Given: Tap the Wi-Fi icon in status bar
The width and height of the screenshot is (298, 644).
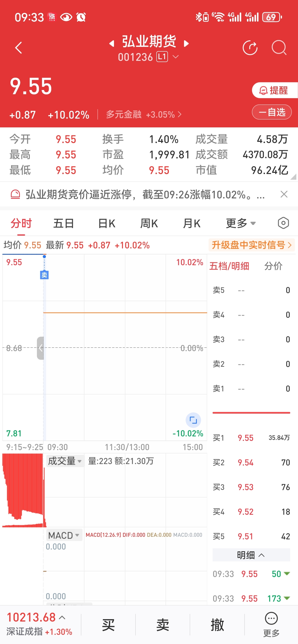Looking at the screenshot, I should 219,17.
